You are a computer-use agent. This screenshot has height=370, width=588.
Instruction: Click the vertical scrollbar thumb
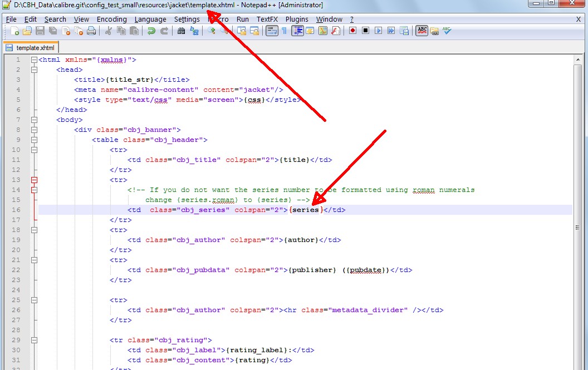577,228
